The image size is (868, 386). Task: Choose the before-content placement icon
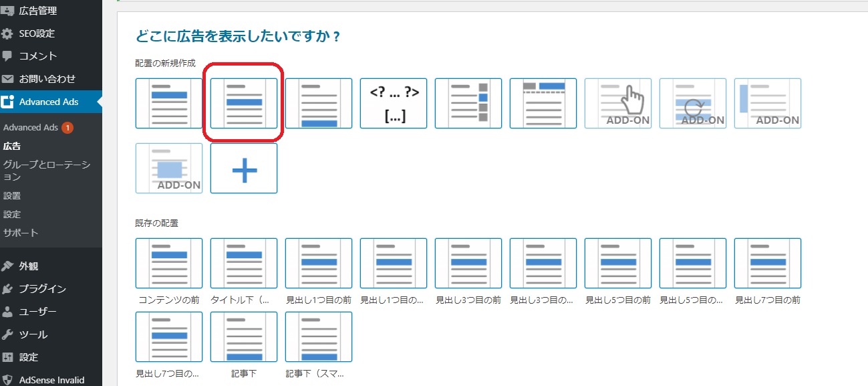[x=169, y=103]
